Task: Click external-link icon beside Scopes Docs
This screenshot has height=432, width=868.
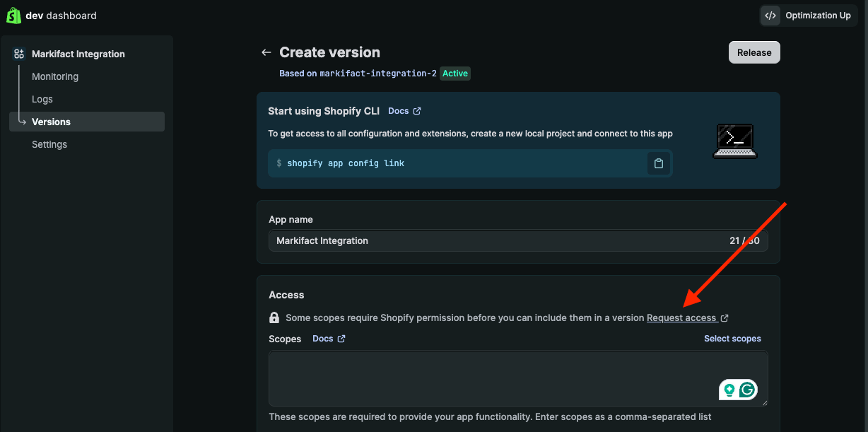Action: click(341, 339)
